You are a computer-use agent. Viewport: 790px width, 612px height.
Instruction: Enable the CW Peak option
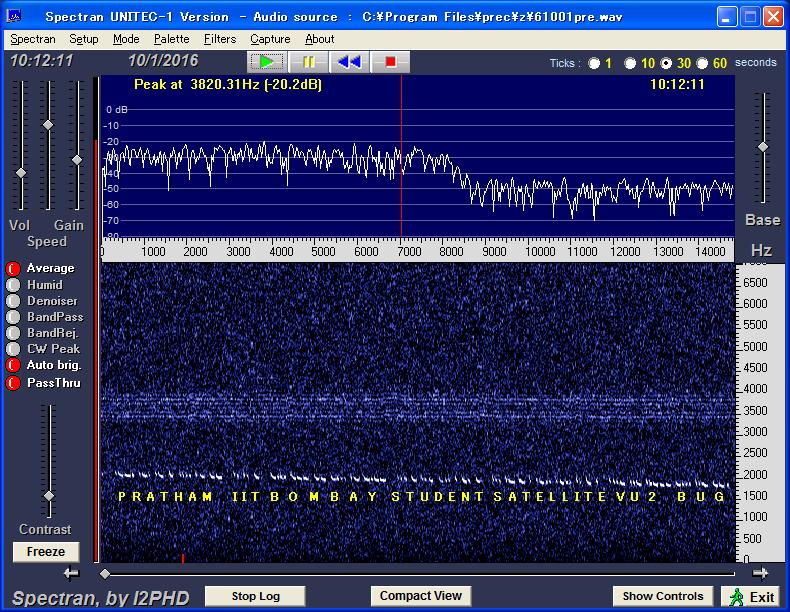pos(13,349)
